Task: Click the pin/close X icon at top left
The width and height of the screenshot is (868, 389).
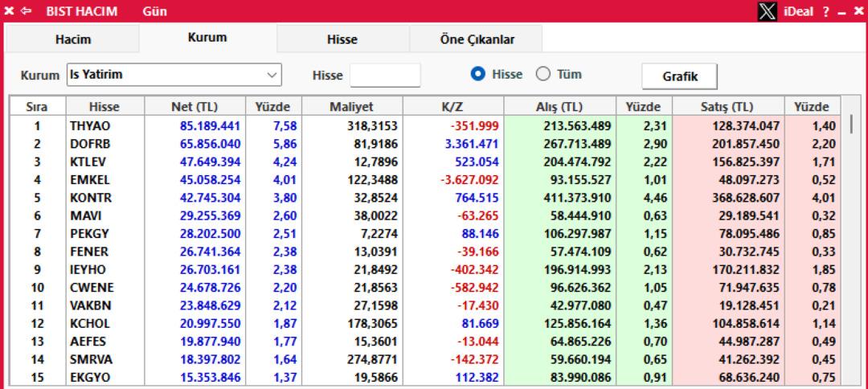Action: [10, 10]
